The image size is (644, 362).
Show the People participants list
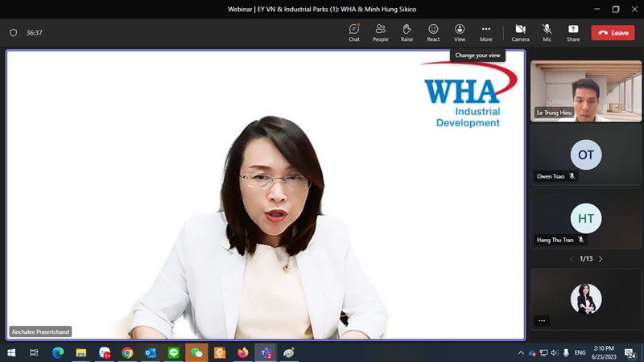point(380,32)
